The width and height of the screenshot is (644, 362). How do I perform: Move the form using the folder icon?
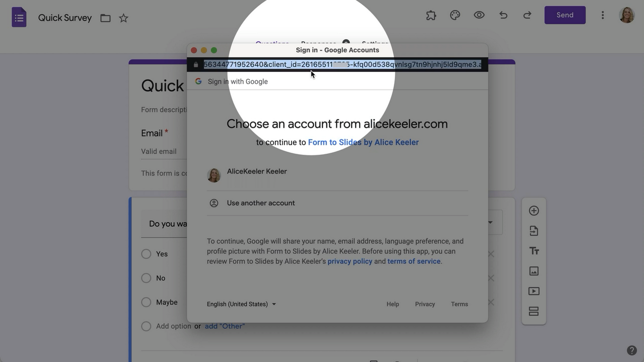click(106, 18)
